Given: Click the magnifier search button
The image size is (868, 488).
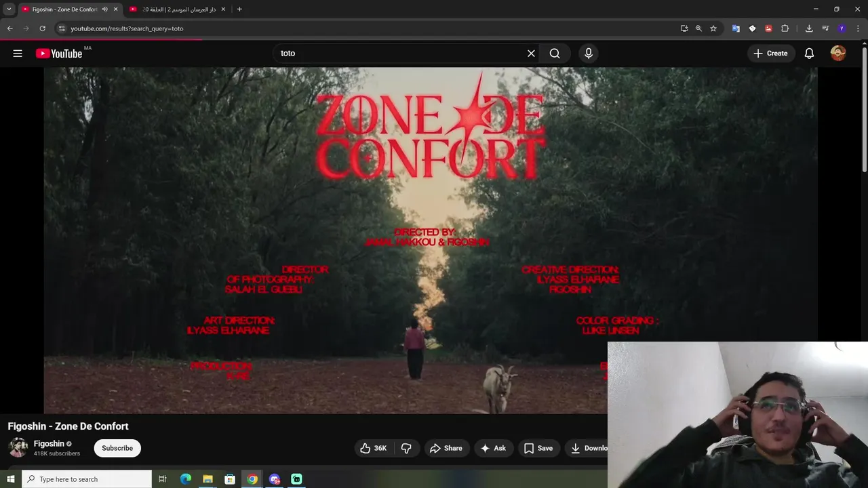Looking at the screenshot, I should pos(555,54).
